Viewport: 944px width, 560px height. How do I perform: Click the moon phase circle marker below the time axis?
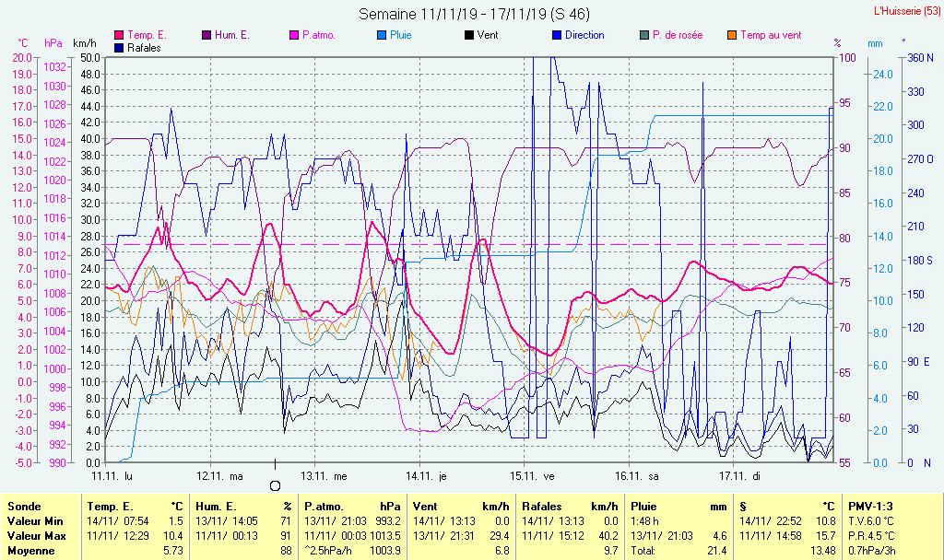click(x=275, y=486)
